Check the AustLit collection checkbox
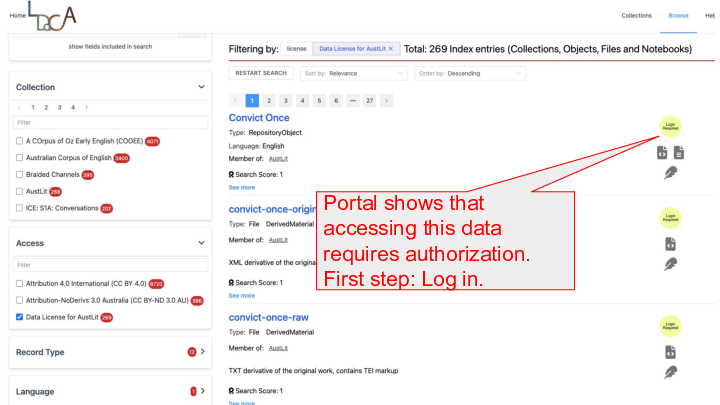 [19, 191]
